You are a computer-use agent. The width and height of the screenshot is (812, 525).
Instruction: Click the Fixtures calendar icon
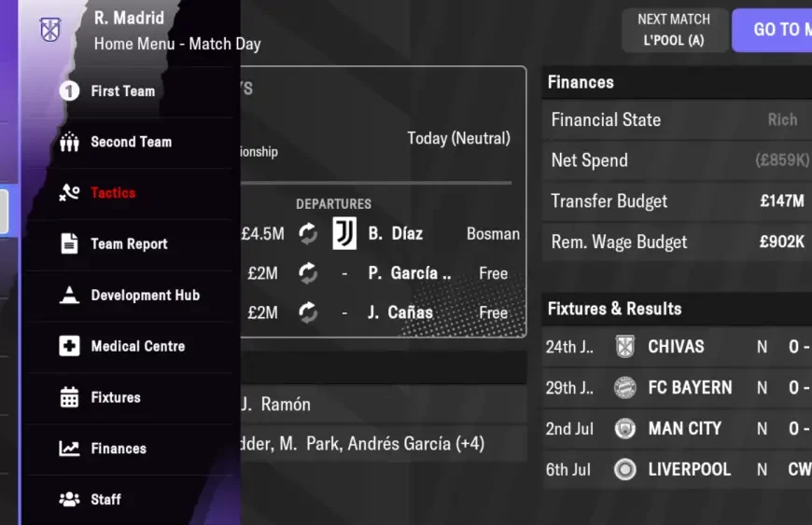tap(69, 397)
